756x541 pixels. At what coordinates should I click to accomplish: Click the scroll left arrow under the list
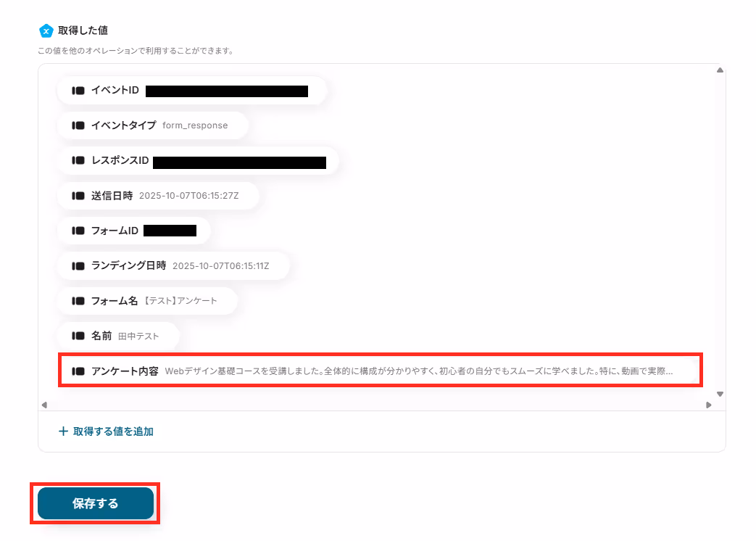pyautogui.click(x=44, y=405)
